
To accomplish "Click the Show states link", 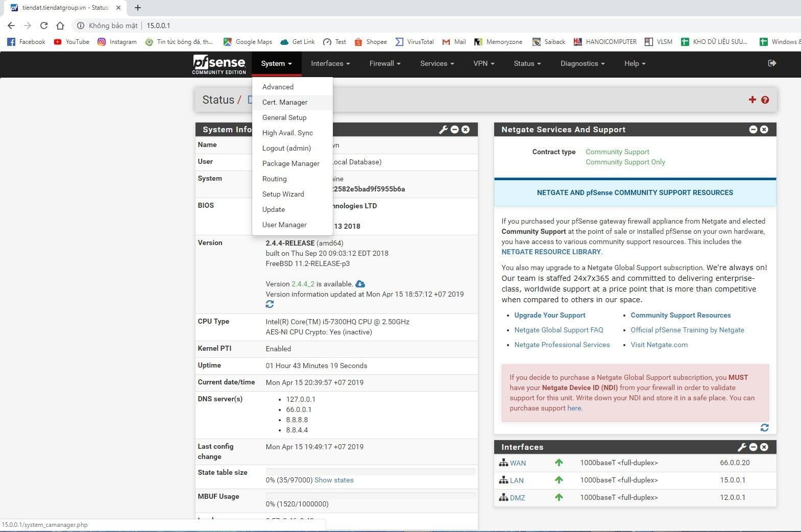I will click(333, 480).
